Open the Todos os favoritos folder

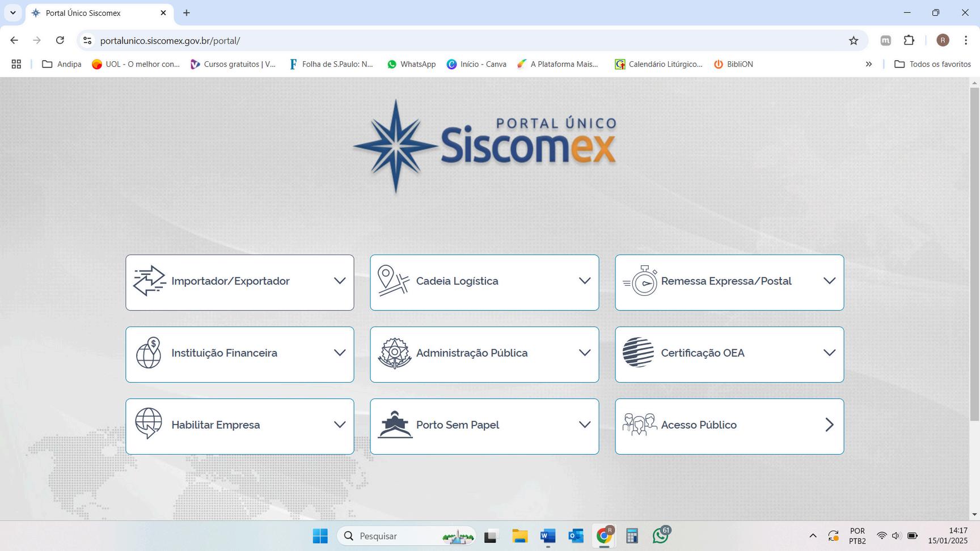[932, 64]
